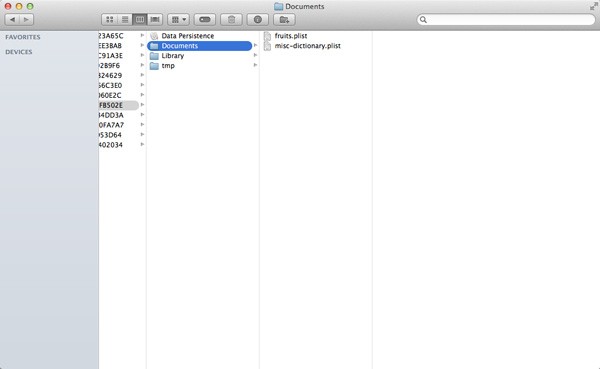The width and height of the screenshot is (600, 369).
Task: Select the Documents folder
Action: [199, 46]
